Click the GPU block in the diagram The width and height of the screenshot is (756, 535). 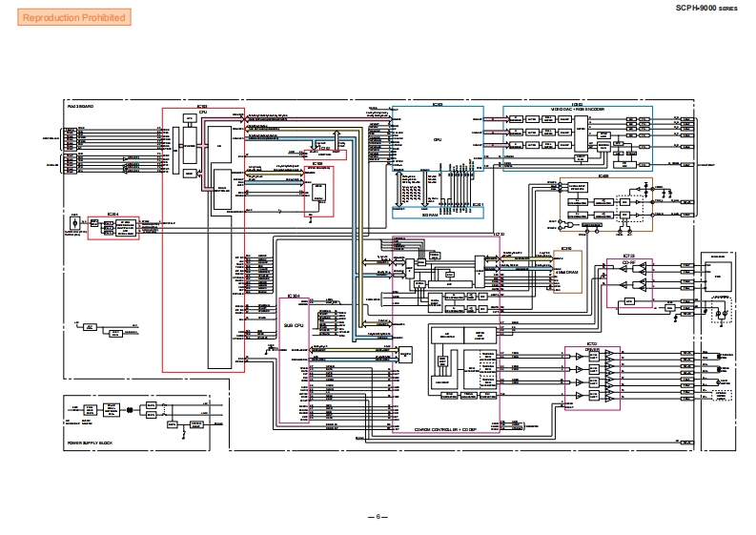pyautogui.click(x=438, y=139)
